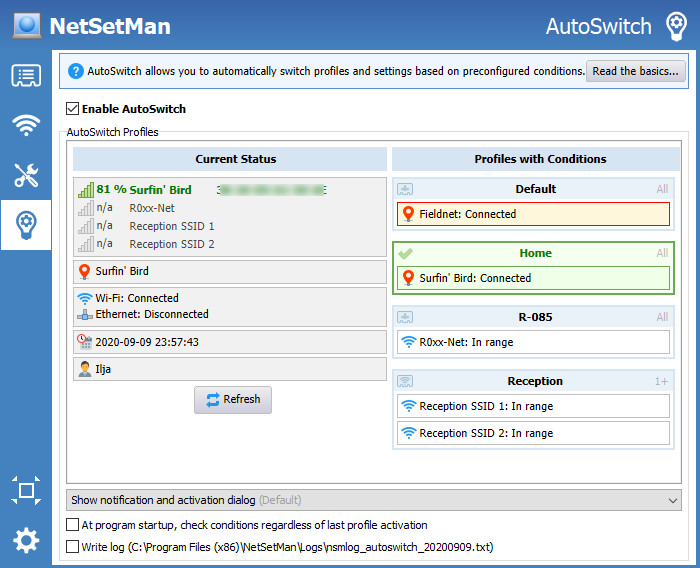The width and height of the screenshot is (700, 568).
Task: Select the R-085 profile header
Action: coord(533,317)
